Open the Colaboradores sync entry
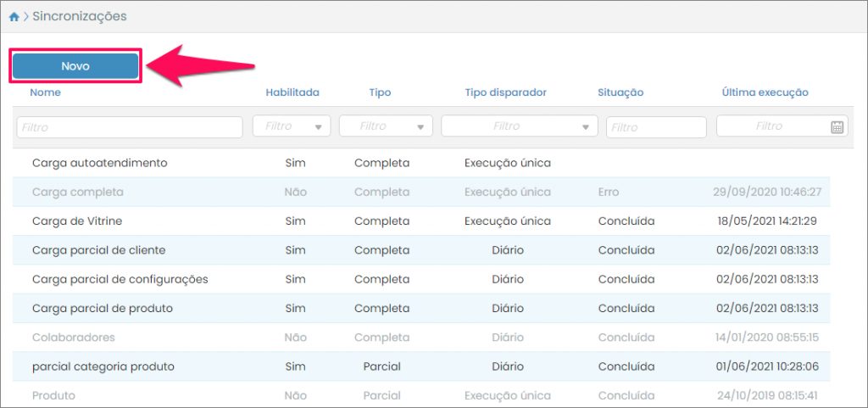The width and height of the screenshot is (868, 408). [73, 338]
